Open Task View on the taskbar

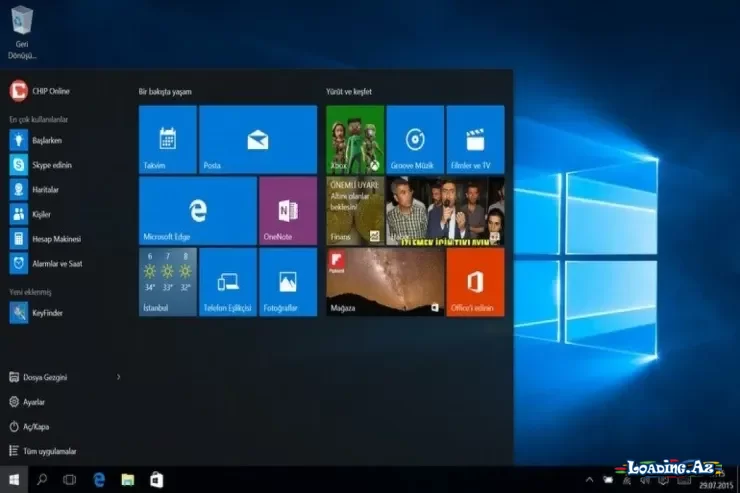point(69,480)
